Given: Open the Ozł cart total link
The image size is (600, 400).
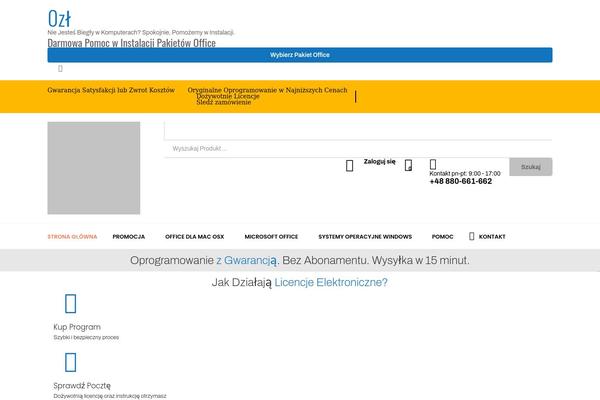Looking at the screenshot, I should click(x=59, y=18).
